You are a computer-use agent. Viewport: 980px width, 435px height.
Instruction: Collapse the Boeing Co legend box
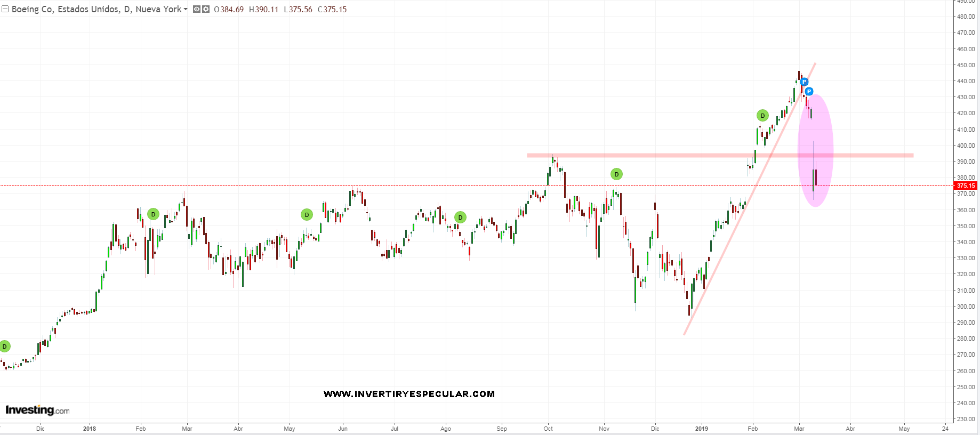pyautogui.click(x=5, y=10)
